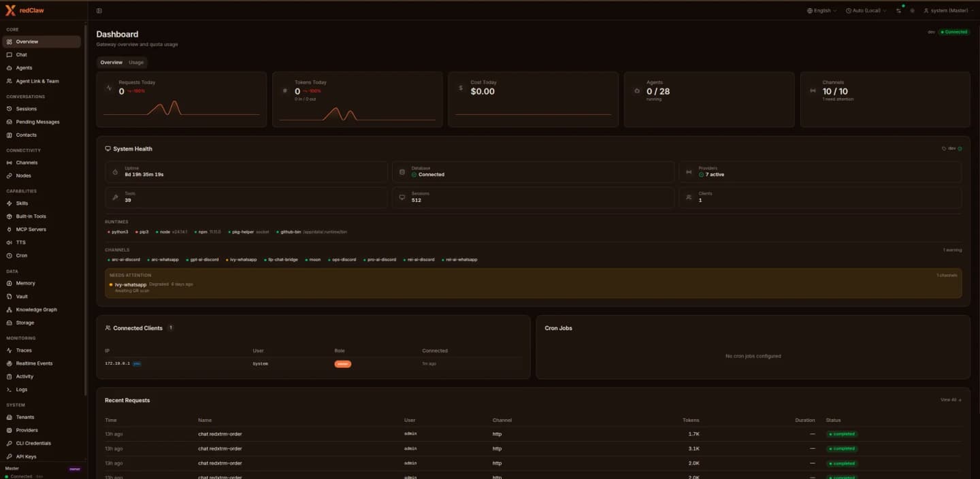Open the system (Master) user menu
Viewport: 980px width, 479px height.
click(x=948, y=11)
